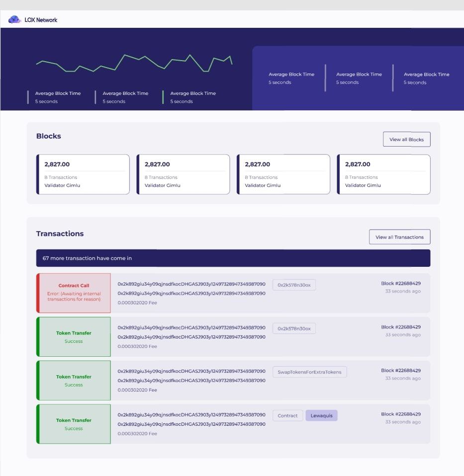Click 0x2k578n30ox tag in first Token Transfer row
The width and height of the screenshot is (464, 476).
pos(294,328)
